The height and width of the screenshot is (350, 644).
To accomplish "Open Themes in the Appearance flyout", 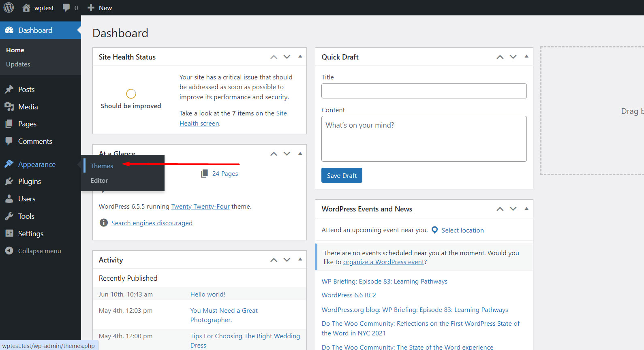I will click(x=102, y=166).
